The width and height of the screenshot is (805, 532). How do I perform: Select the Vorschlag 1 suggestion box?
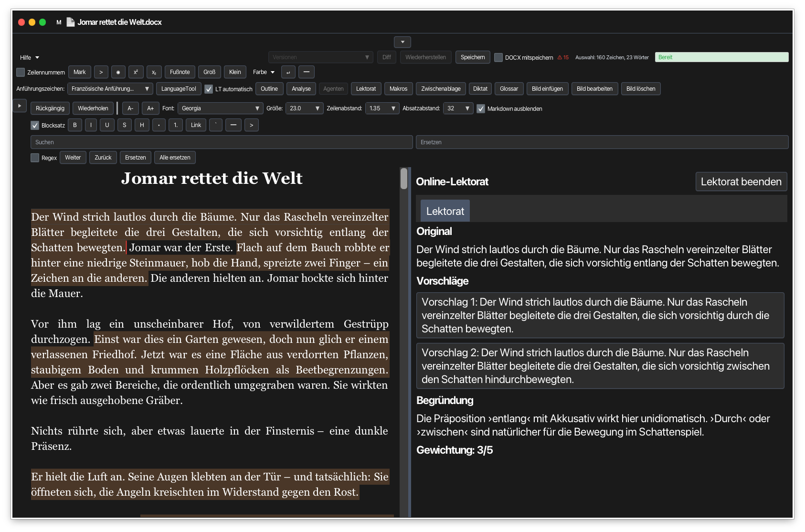(600, 315)
